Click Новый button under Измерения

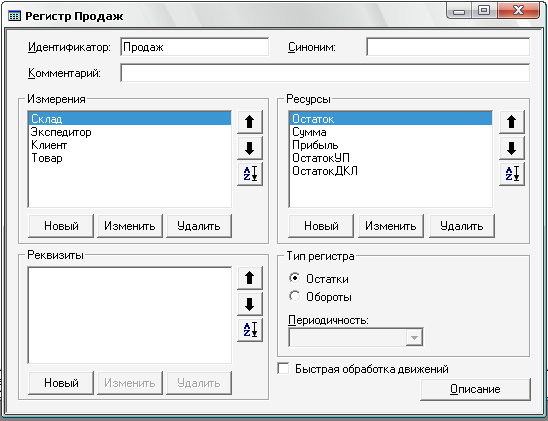[61, 226]
